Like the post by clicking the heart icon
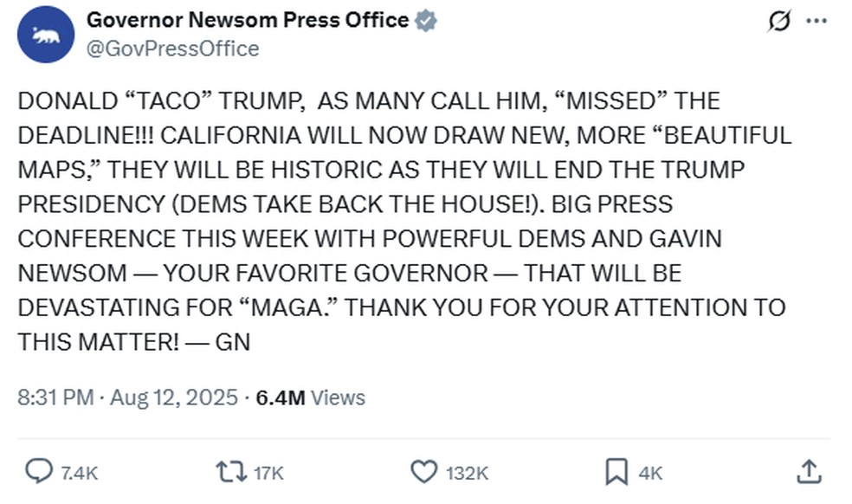The height and width of the screenshot is (504, 852). tap(423, 473)
